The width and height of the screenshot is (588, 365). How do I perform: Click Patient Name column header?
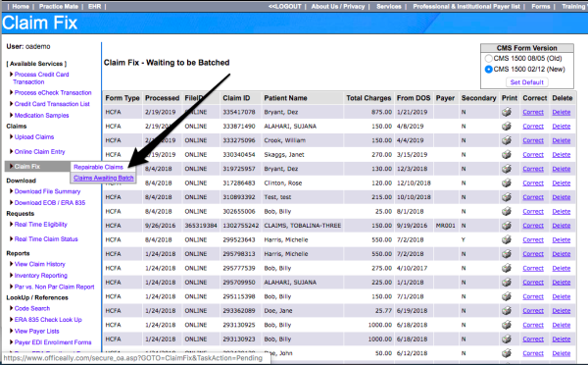(x=285, y=98)
